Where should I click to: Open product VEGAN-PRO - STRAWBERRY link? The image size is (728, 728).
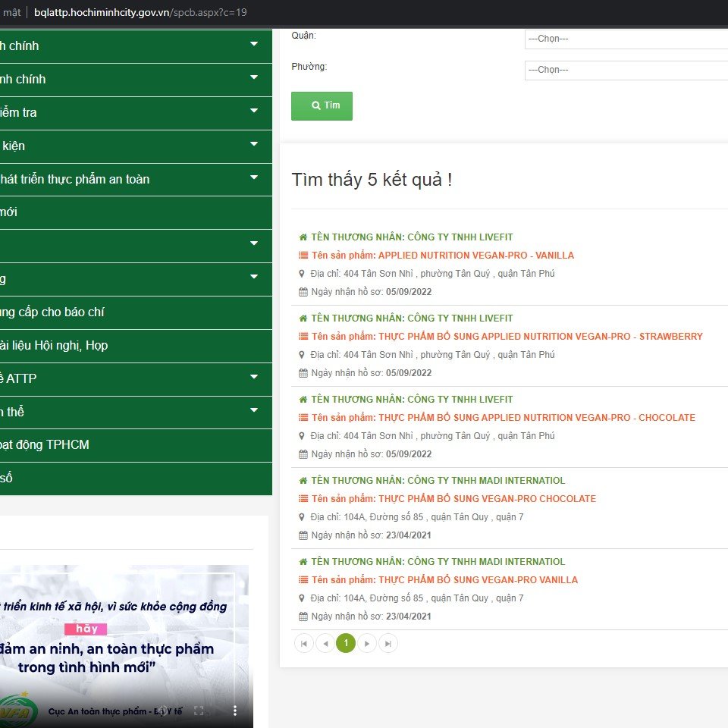pos(507,337)
